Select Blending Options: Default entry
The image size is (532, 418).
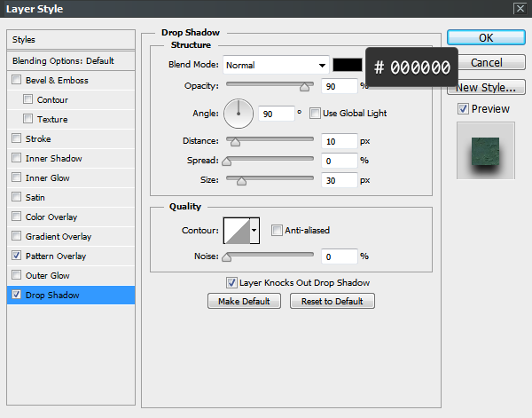pos(64,61)
